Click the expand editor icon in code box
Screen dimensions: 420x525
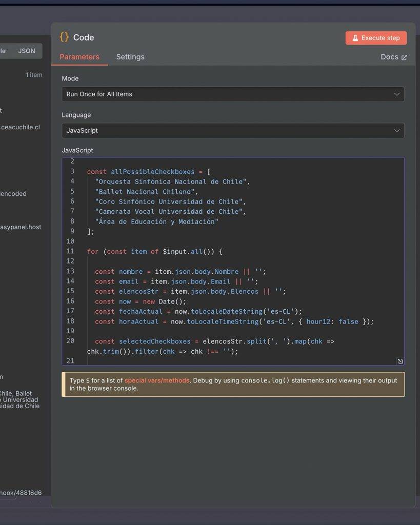[x=400, y=361]
